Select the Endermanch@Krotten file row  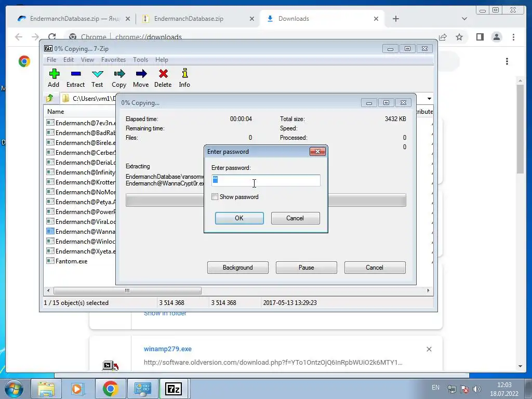pyautogui.click(x=81, y=182)
